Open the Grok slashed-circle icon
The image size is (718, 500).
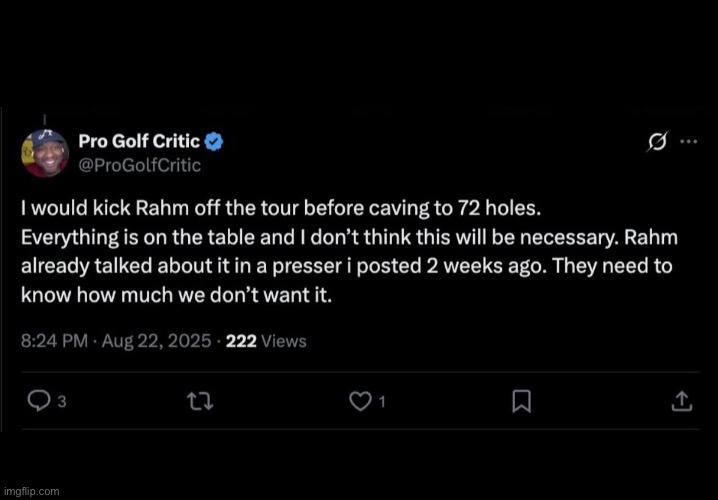point(656,142)
